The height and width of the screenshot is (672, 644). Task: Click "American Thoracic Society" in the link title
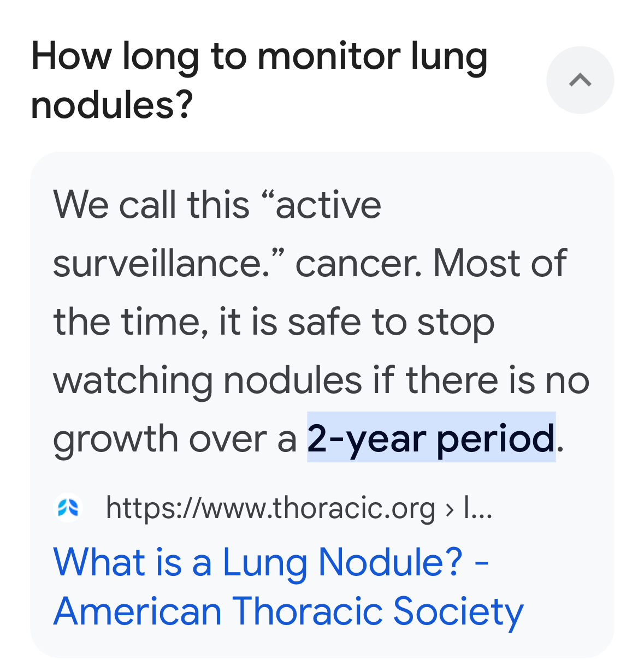click(x=288, y=611)
